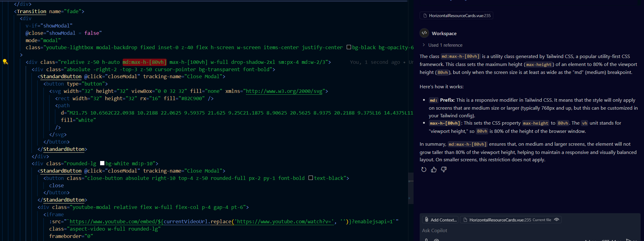Image resolution: width=644 pixels, height=241 pixels.
Task: Click the paperclip icon in Add Context
Action: pyautogui.click(x=427, y=220)
